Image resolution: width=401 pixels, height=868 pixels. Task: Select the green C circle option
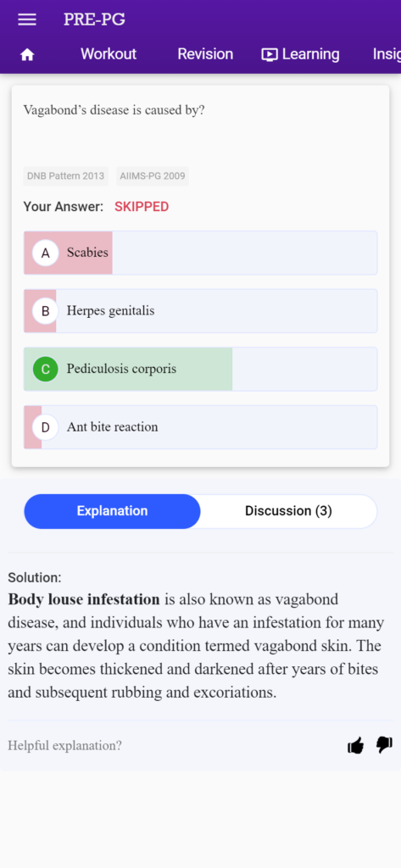click(x=46, y=370)
